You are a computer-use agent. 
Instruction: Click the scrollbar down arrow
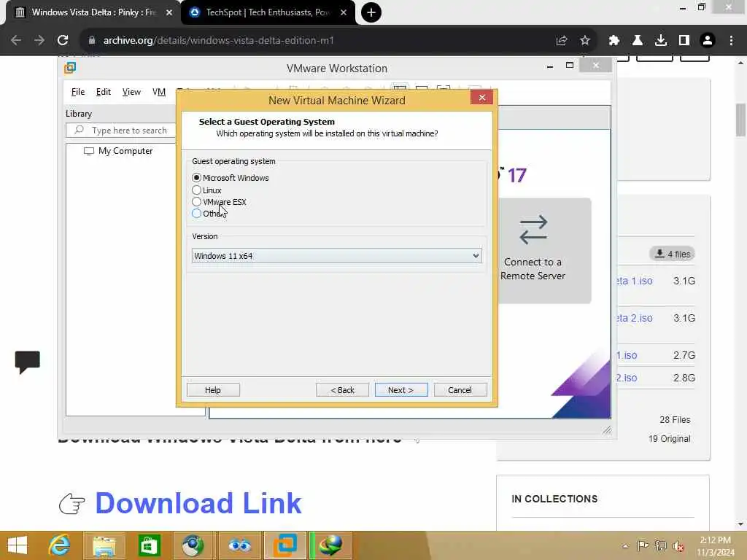click(x=741, y=524)
